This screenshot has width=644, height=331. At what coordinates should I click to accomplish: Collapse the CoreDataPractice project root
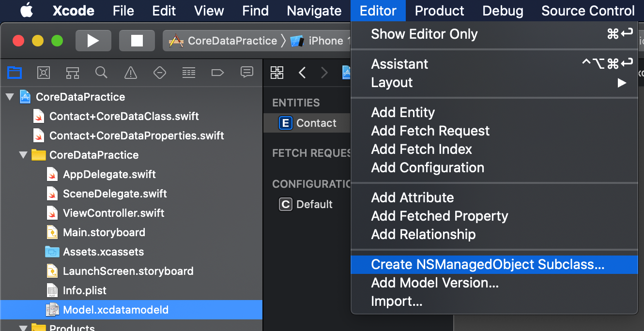[10, 97]
